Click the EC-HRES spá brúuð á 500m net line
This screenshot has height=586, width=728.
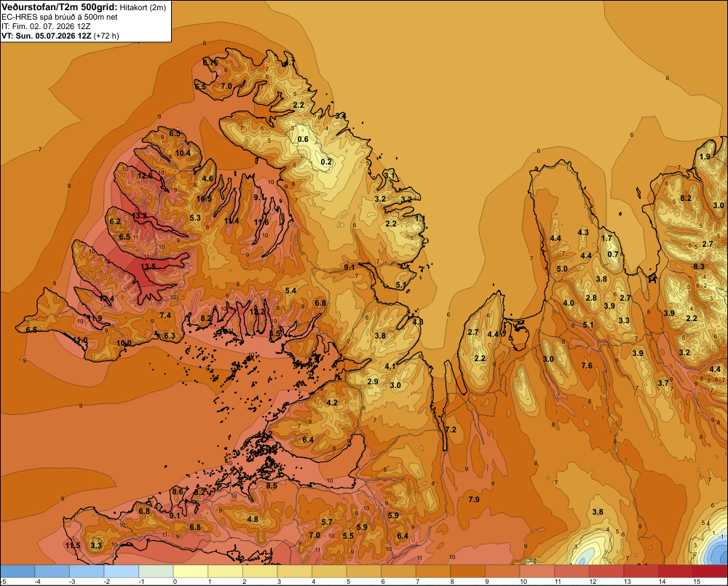point(60,17)
